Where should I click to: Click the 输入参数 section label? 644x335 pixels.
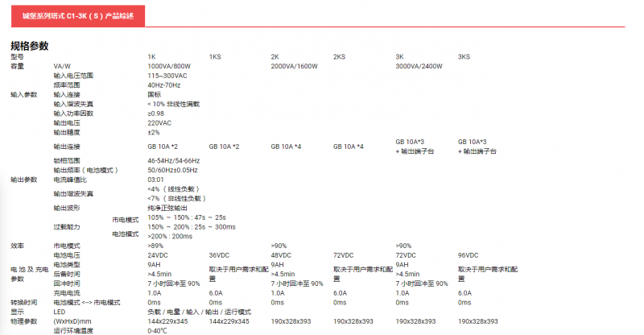[x=24, y=94]
